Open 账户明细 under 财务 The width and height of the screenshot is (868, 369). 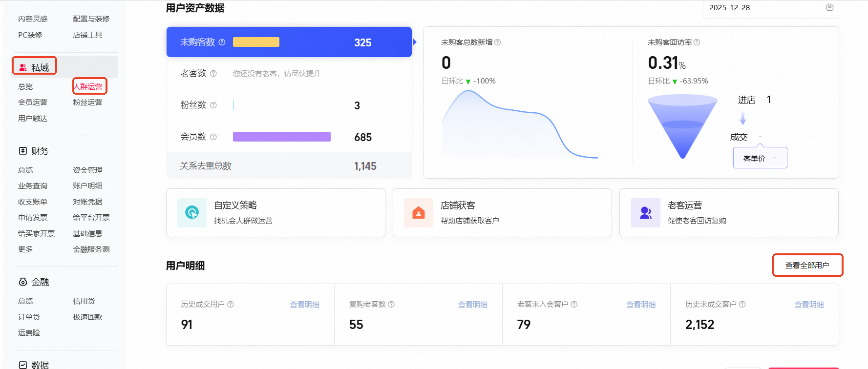point(87,186)
